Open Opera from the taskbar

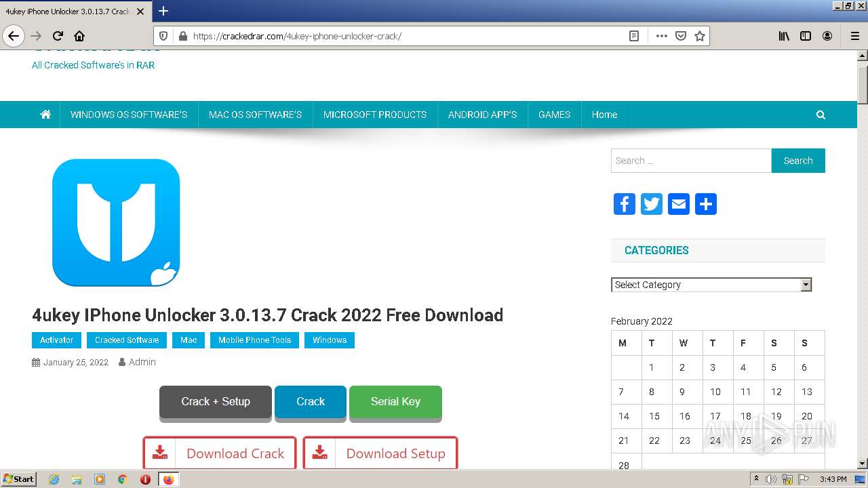pos(145,479)
